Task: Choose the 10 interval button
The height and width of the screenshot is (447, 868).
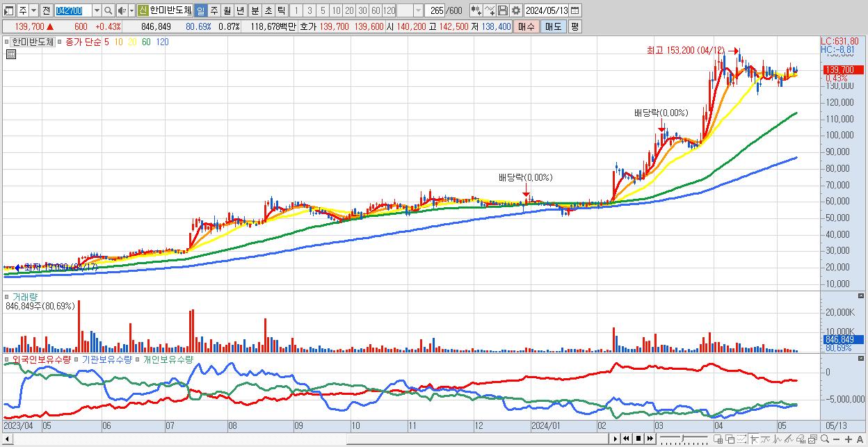Action: pyautogui.click(x=336, y=10)
